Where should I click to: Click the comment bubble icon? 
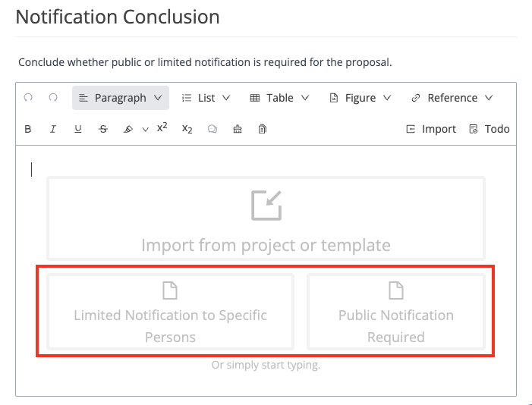[x=212, y=129]
